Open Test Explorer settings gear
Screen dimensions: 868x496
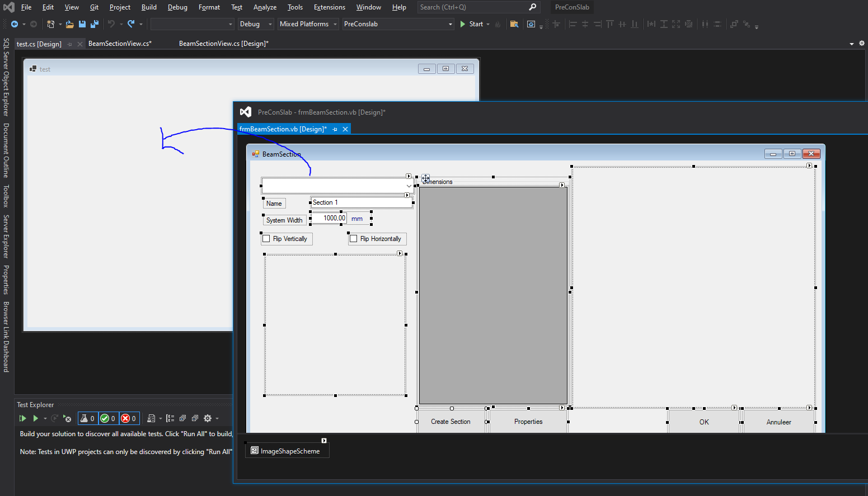point(208,418)
